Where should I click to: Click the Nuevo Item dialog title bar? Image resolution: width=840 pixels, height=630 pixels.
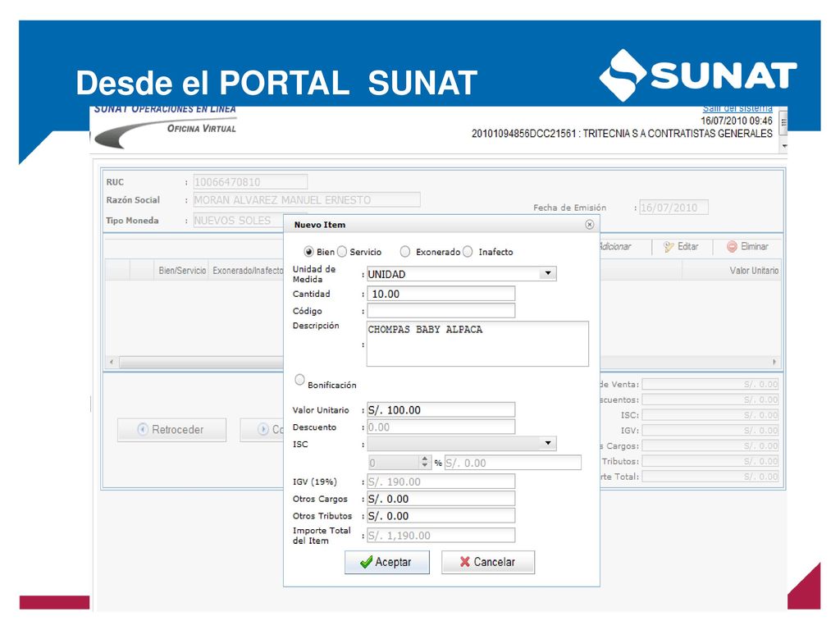coord(441,225)
